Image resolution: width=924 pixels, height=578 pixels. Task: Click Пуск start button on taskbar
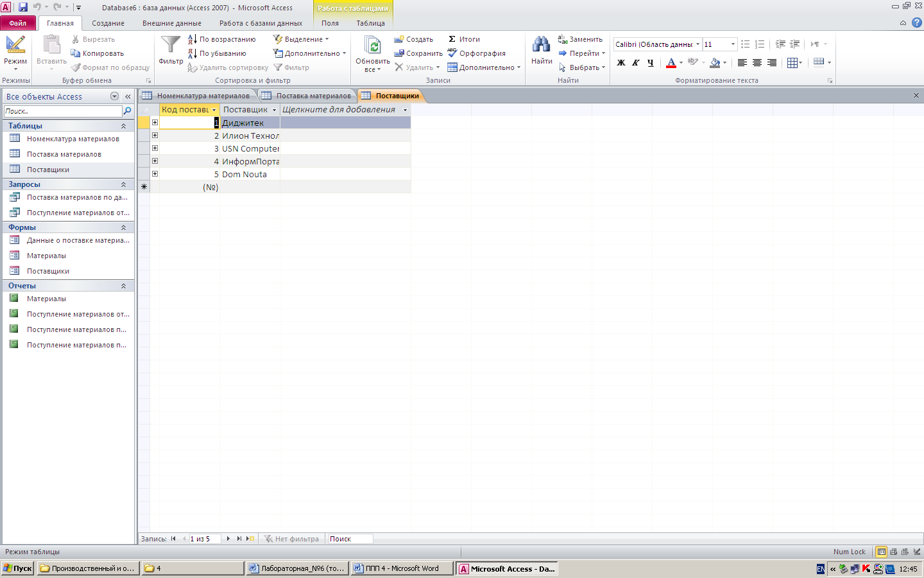(17, 568)
